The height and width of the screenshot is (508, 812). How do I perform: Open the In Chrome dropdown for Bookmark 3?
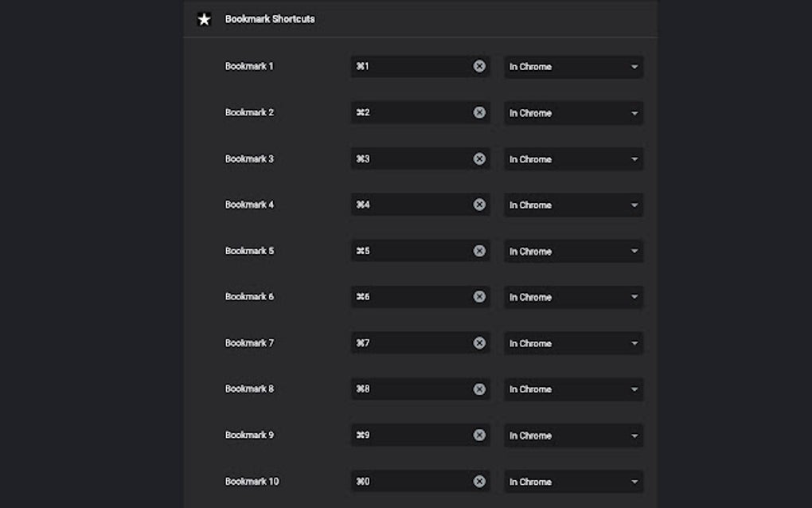point(573,158)
